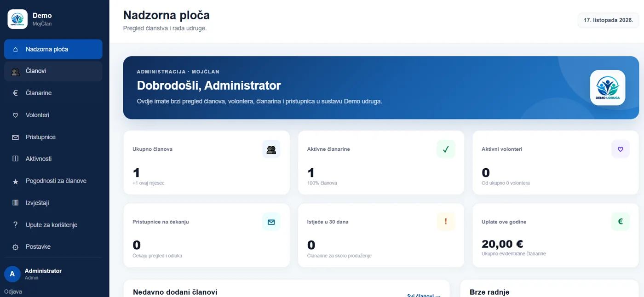Click the 'Članarine za skoro produženje' text
644x297 pixels.
(x=339, y=256)
